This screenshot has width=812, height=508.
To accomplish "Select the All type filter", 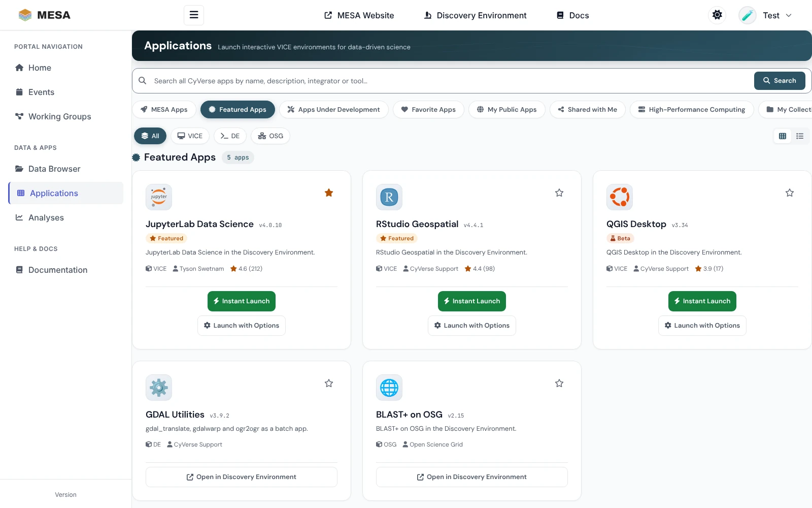I will 150,136.
